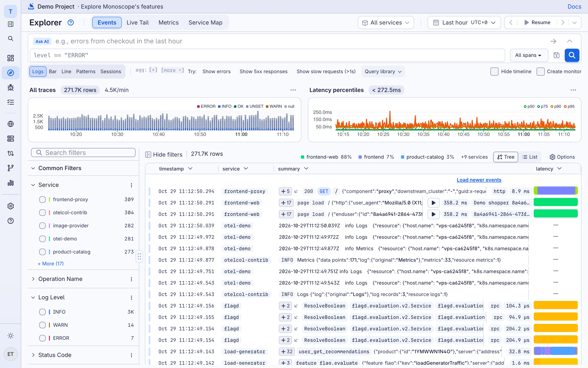Open the server stack icon in sidebar
The width and height of the screenshot is (588, 368).
pyautogui.click(x=10, y=139)
